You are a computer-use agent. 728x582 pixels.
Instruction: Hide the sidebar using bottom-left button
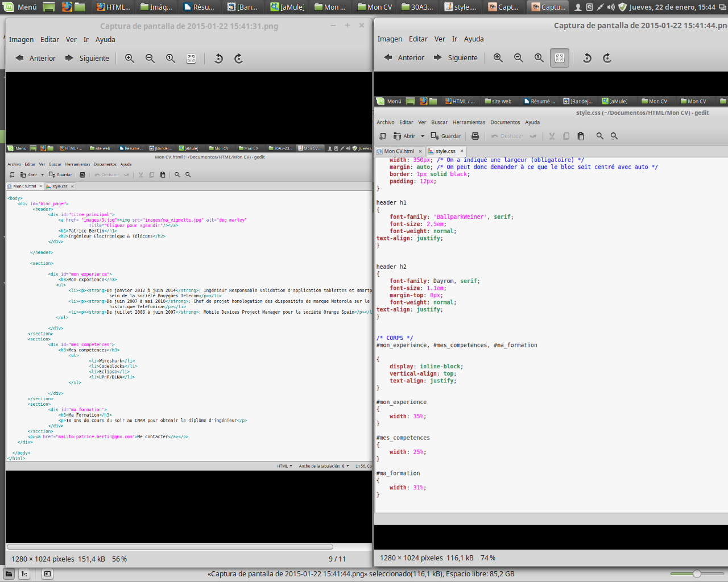(48, 574)
